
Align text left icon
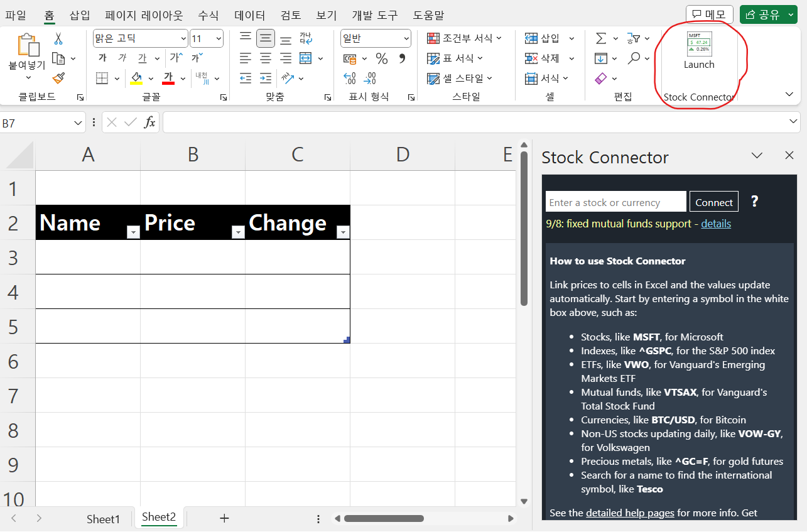[x=246, y=58]
